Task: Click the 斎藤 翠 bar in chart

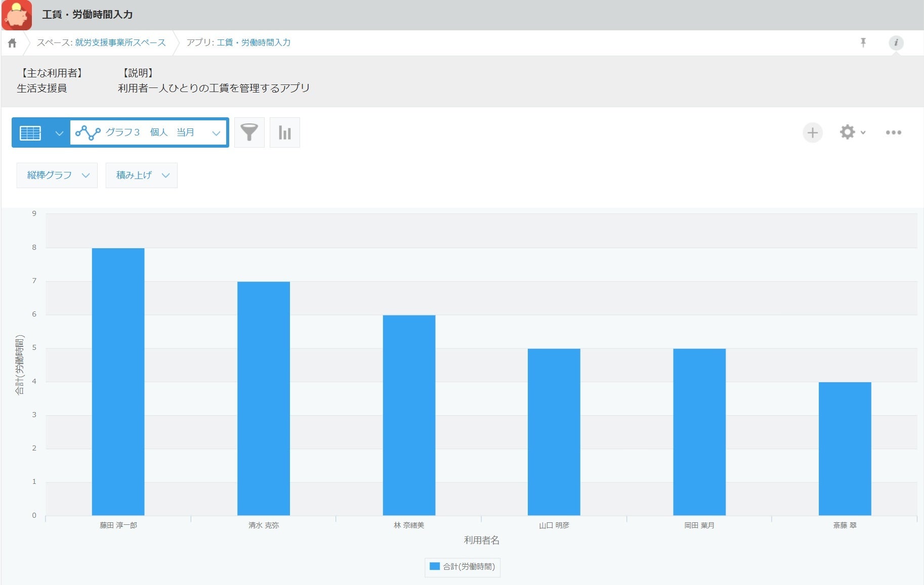Action: click(x=845, y=449)
